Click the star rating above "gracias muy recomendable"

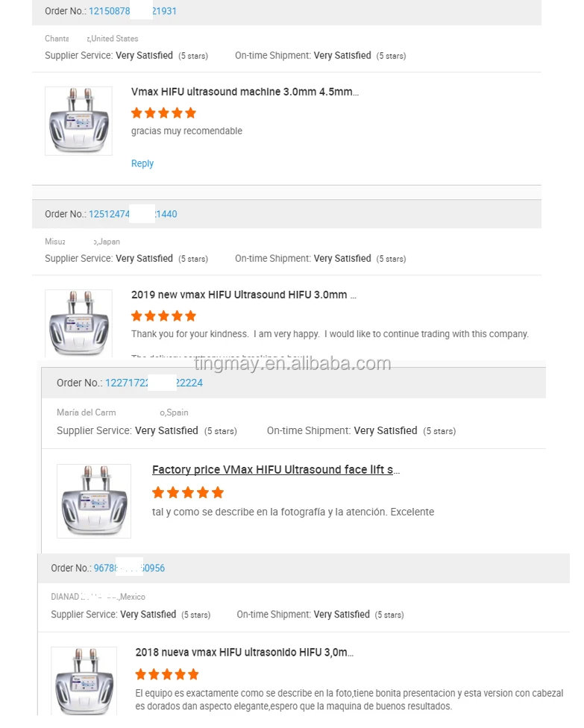(163, 113)
